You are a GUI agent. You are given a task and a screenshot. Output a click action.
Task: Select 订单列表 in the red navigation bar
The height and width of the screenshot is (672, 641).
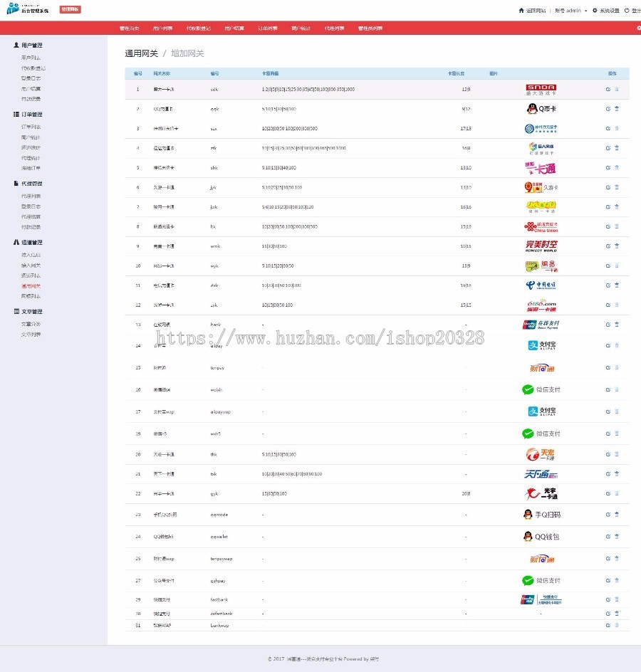pos(267,27)
